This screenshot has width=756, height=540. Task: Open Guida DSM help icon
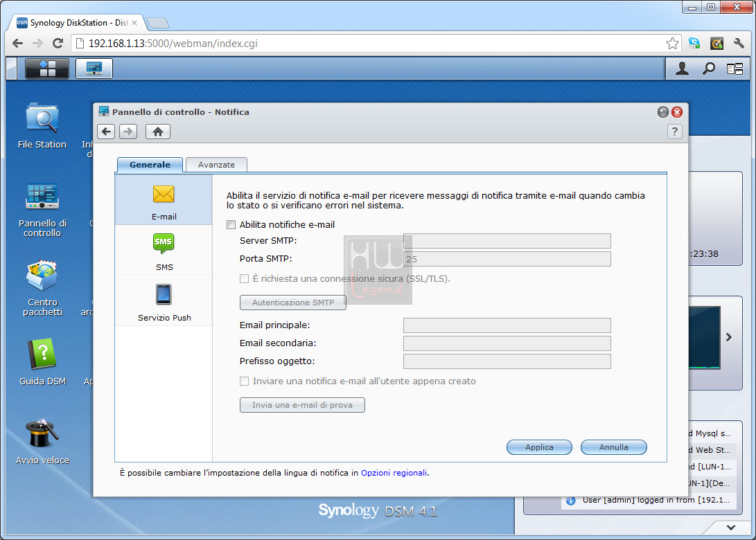point(42,362)
